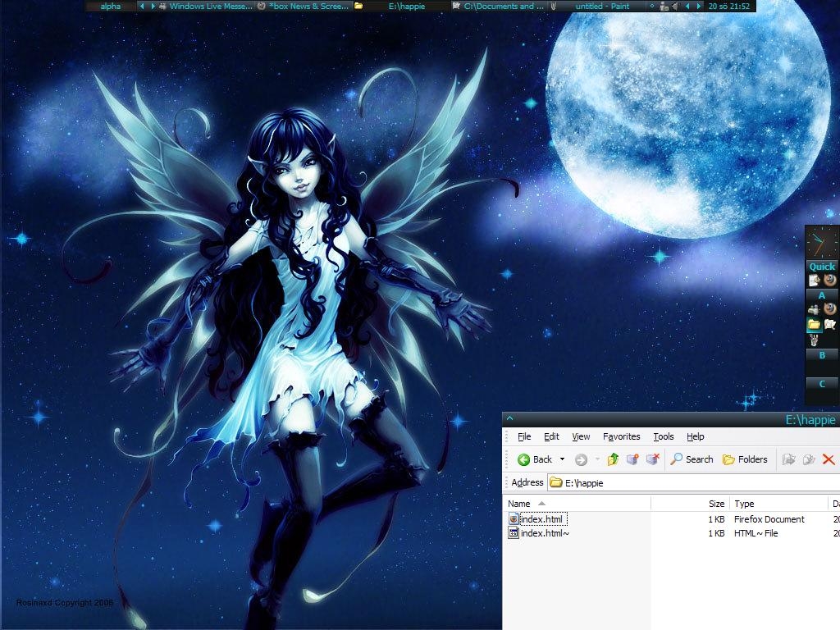Toggle the Folders pane in Explorer
Screen dimensions: 840x630
[745, 459]
